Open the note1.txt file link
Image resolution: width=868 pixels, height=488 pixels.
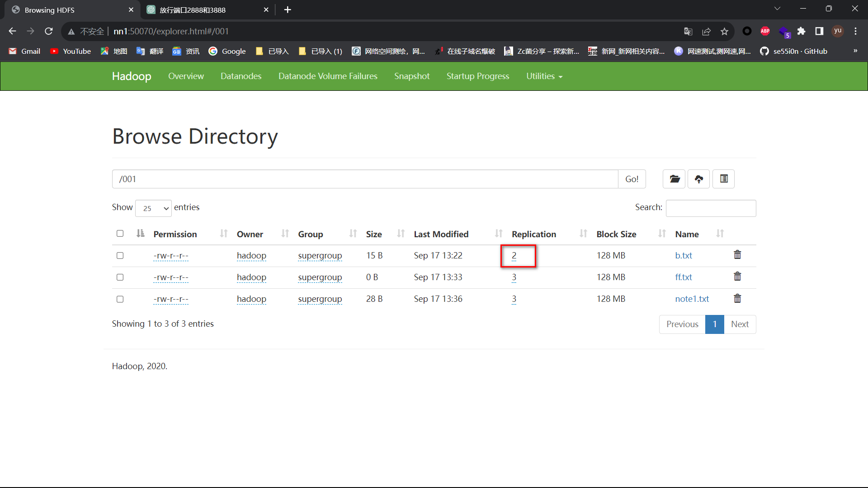pos(692,299)
